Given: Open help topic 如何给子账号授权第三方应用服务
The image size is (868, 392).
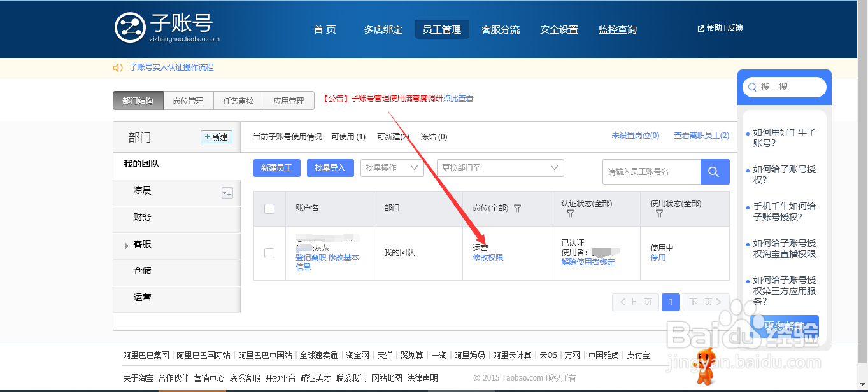Looking at the screenshot, I should click(785, 291).
